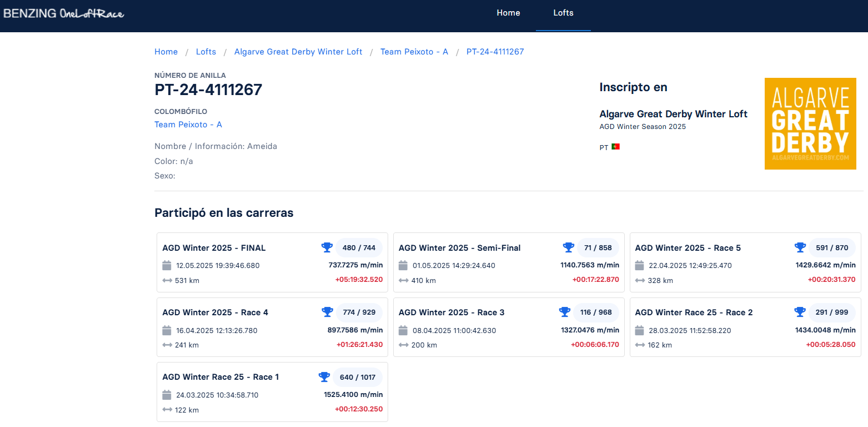Click the trophy icon on Race 4 card
868x427 pixels.
(x=327, y=312)
